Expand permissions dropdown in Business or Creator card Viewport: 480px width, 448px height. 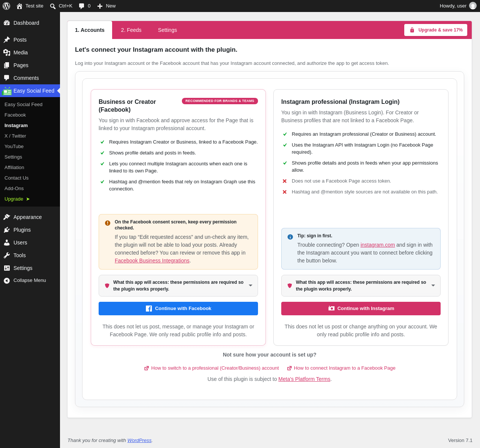pyautogui.click(x=250, y=286)
